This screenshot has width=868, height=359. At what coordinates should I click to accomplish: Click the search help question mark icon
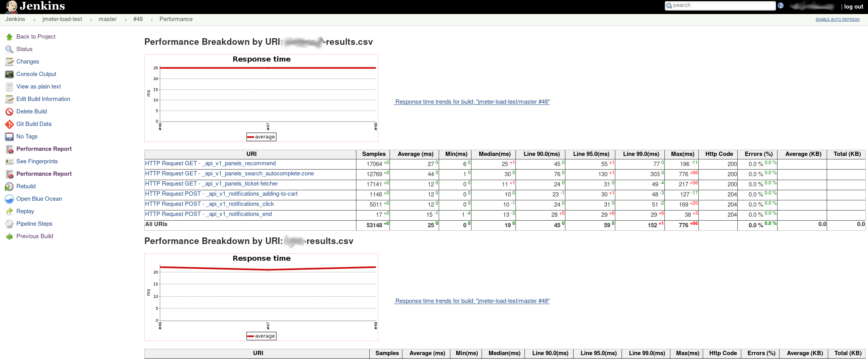pos(781,5)
